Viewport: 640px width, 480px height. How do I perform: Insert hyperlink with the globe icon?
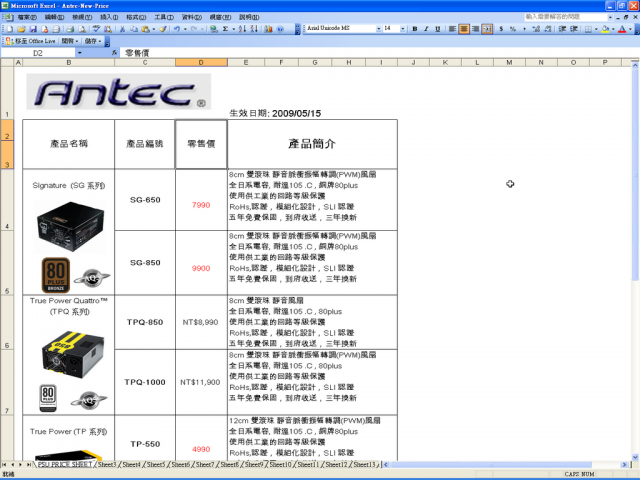(x=213, y=29)
